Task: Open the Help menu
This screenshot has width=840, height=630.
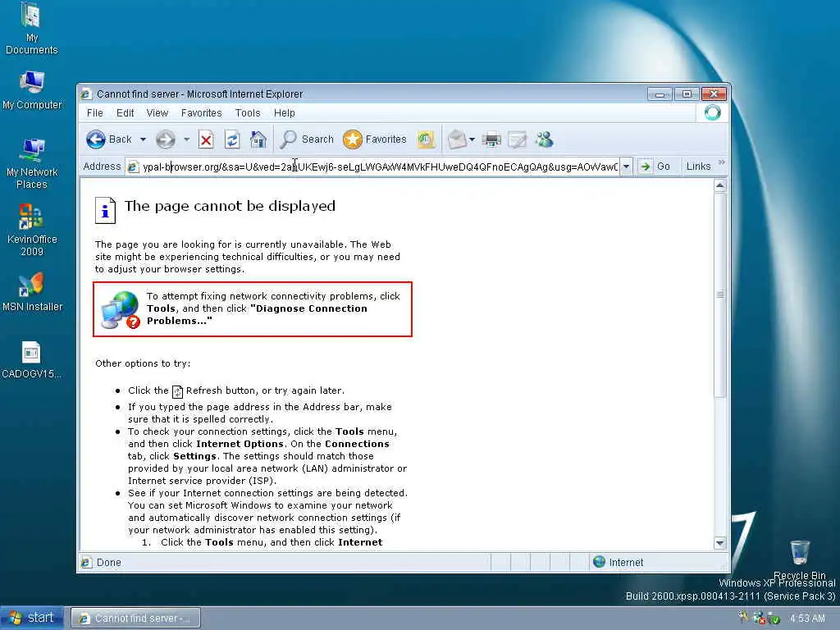Action: click(x=285, y=113)
